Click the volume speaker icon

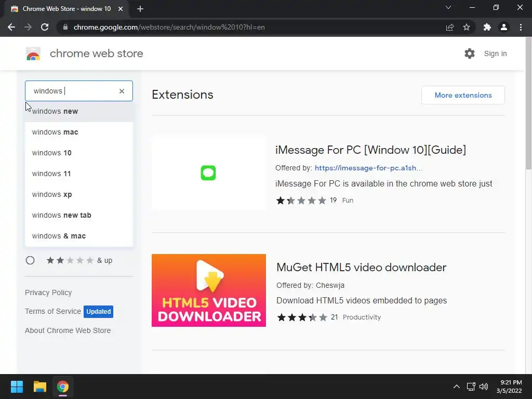point(484,387)
